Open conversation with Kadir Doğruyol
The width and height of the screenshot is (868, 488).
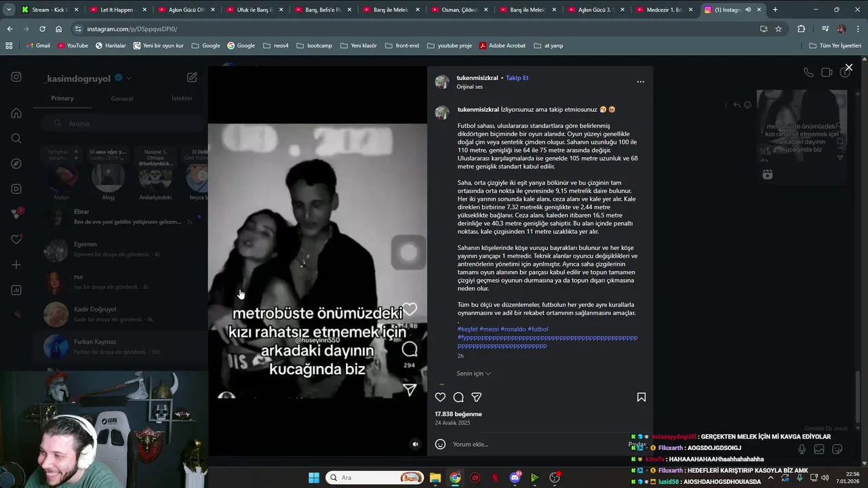click(x=122, y=314)
